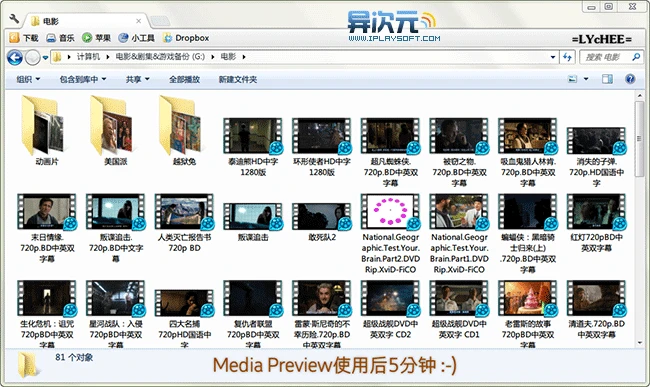
Task: Select the 敢死队2 video
Action: coord(322,223)
